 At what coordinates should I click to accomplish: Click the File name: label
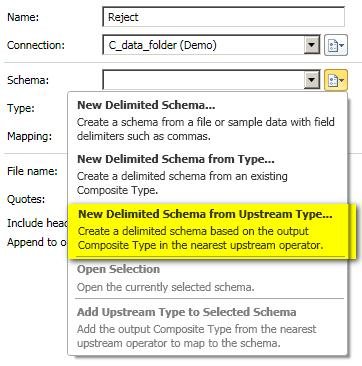(32, 171)
